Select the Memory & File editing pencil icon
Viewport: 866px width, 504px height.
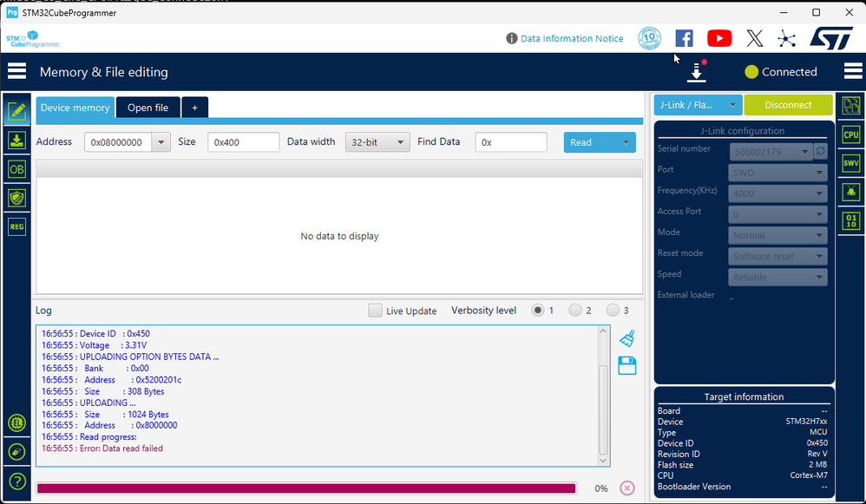16,111
